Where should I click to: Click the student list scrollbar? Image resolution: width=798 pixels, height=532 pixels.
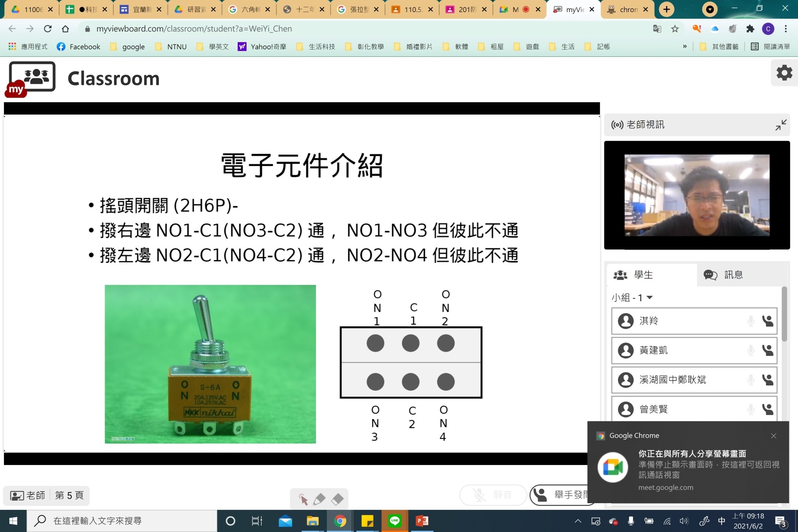(x=784, y=314)
